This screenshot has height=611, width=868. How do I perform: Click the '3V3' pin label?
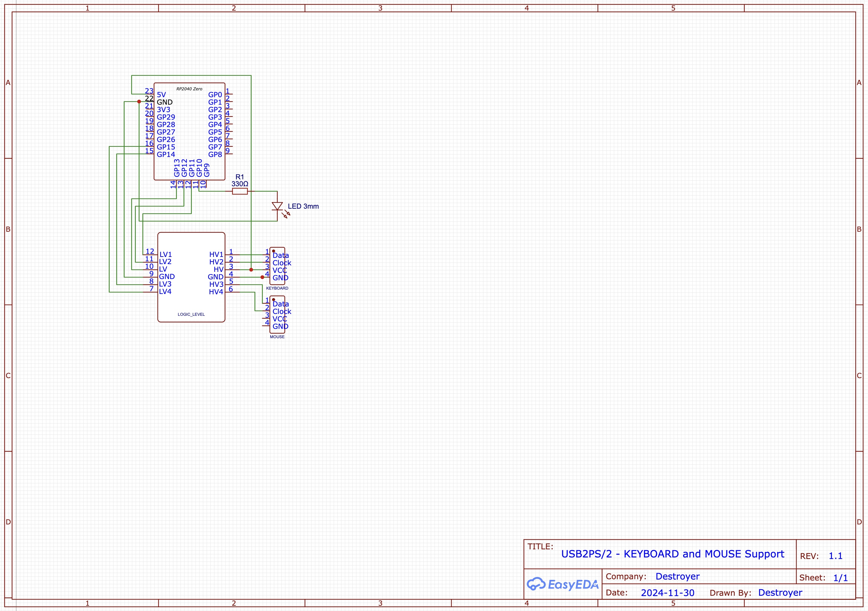[x=164, y=110]
